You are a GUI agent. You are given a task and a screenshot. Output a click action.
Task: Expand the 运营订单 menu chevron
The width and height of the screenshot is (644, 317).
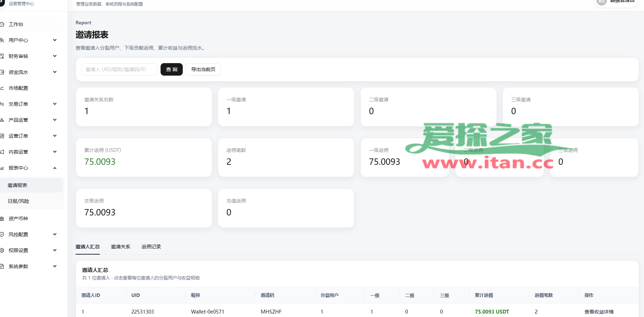tap(55, 136)
